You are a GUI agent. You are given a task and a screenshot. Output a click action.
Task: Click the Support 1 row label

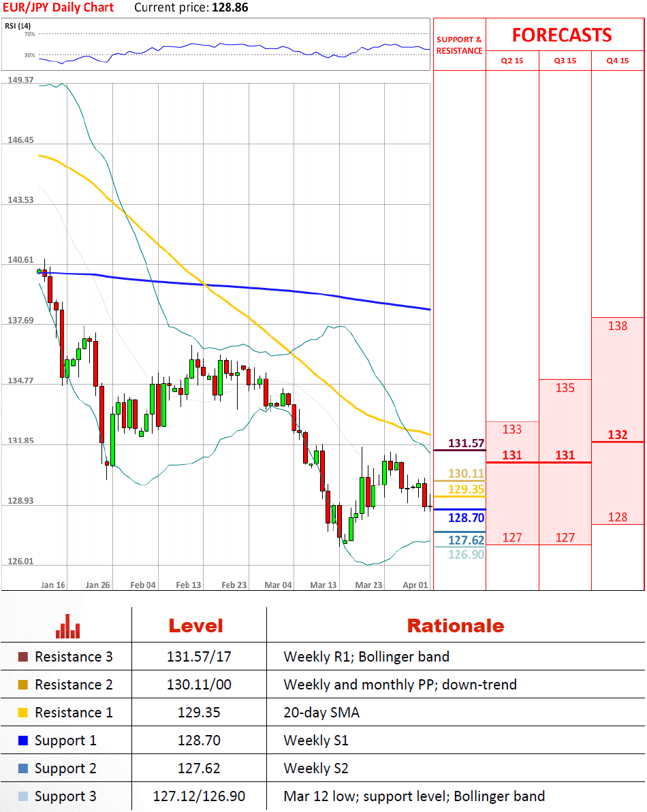click(x=65, y=741)
